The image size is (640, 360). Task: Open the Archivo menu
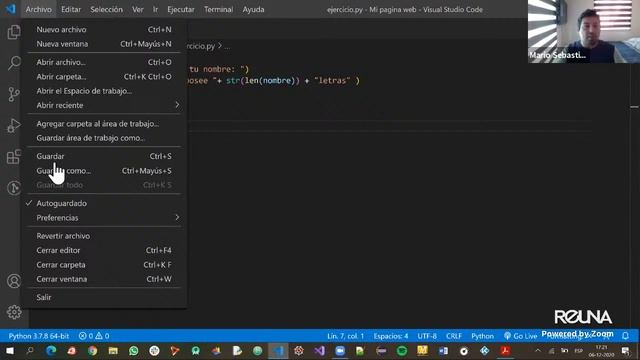pyautogui.click(x=38, y=9)
